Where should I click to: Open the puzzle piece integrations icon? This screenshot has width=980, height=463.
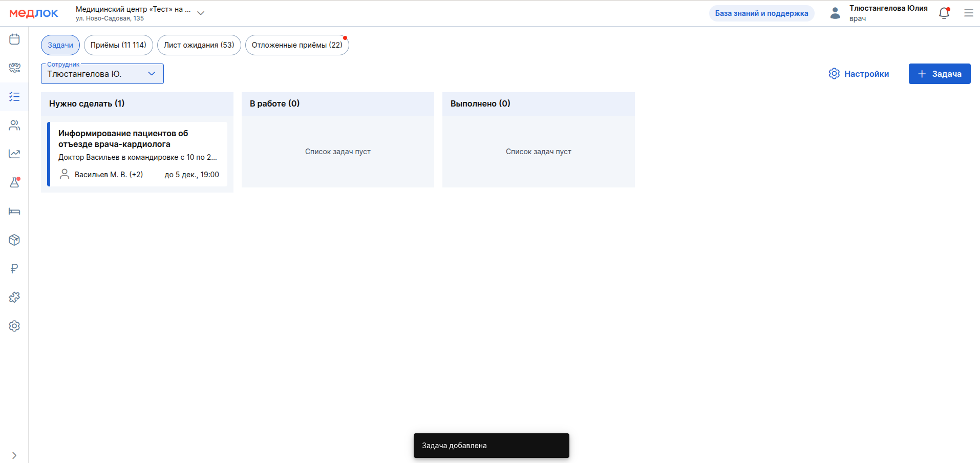tap(14, 297)
